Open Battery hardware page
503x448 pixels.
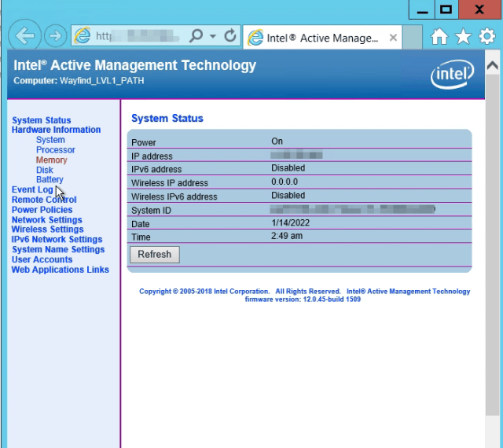(50, 179)
